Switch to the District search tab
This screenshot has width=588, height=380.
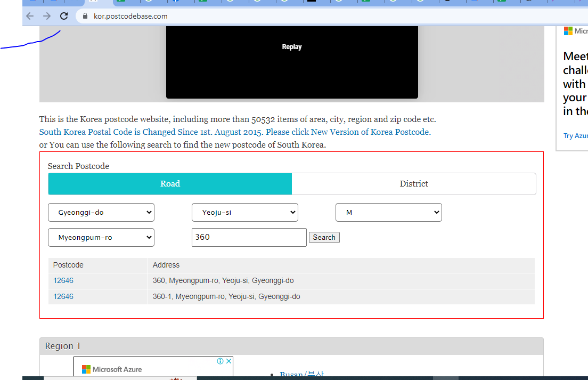[x=414, y=184]
